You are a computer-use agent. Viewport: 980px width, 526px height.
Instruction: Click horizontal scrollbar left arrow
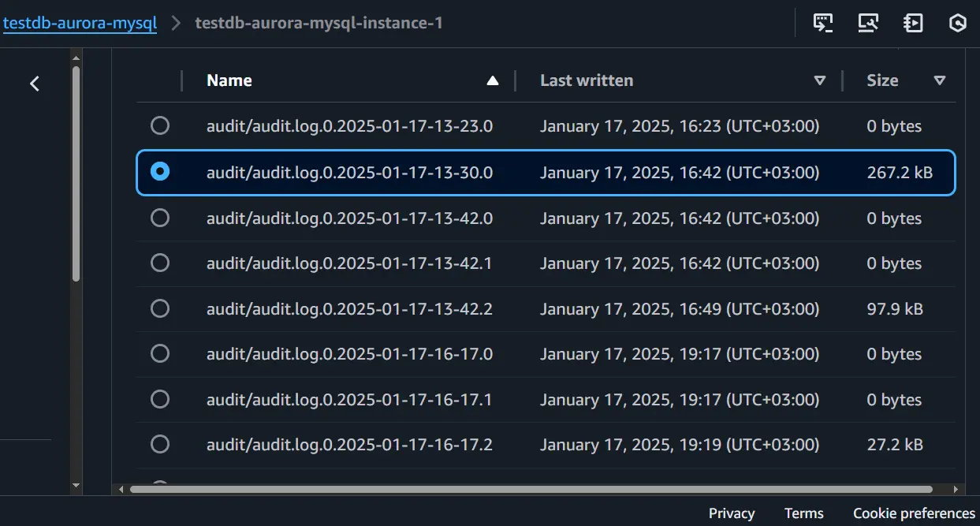point(121,490)
